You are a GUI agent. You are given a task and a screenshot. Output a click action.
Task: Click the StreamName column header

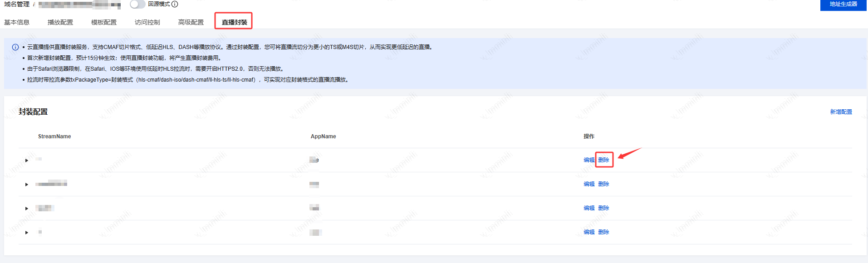[54, 136]
